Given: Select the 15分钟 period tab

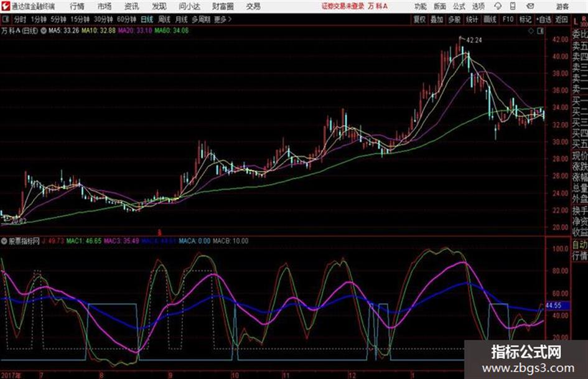Looking at the screenshot, I should (80, 19).
